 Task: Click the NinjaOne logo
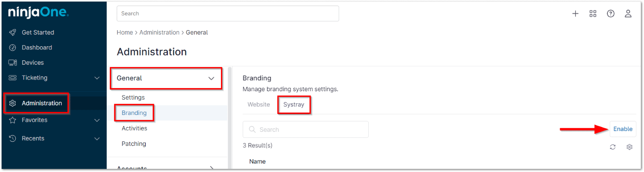[38, 12]
